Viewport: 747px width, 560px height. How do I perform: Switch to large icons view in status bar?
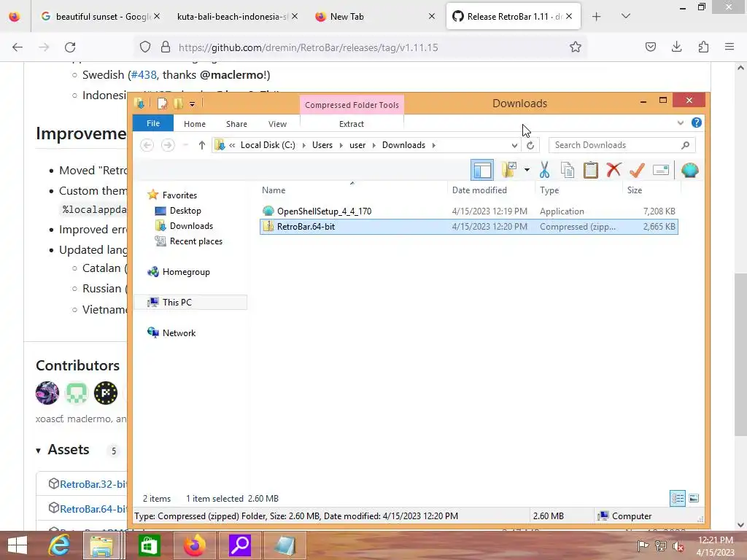(x=694, y=499)
